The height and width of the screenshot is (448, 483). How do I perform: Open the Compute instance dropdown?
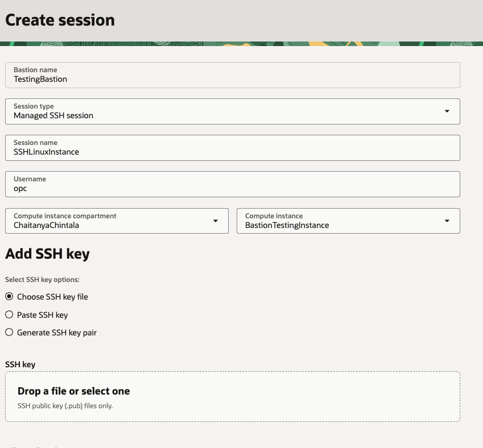[x=347, y=221]
